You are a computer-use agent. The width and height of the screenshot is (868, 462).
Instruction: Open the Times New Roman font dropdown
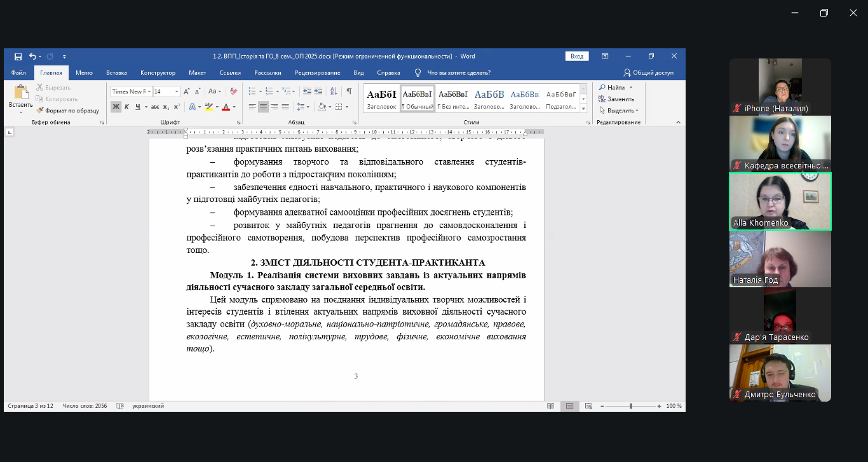pos(150,92)
